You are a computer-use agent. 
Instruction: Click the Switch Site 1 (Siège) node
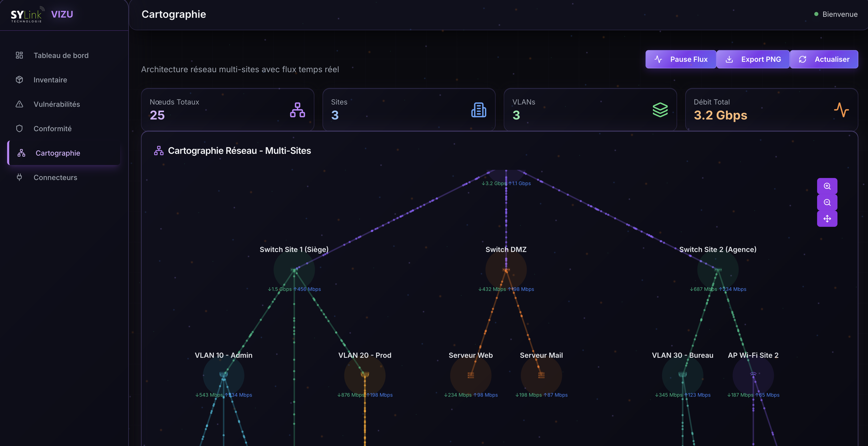point(294,270)
